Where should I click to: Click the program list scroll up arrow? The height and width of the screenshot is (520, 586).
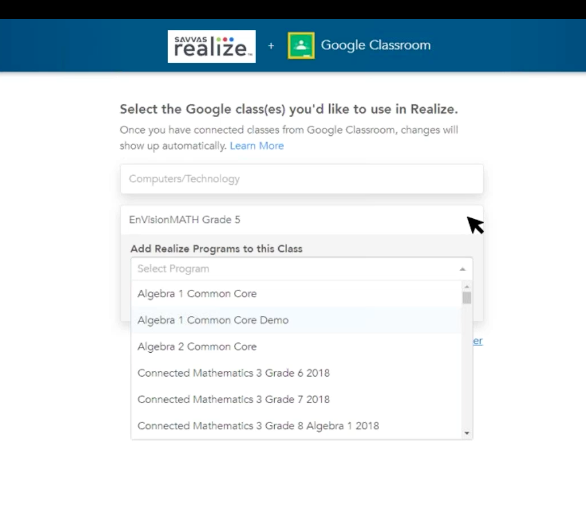point(466,286)
